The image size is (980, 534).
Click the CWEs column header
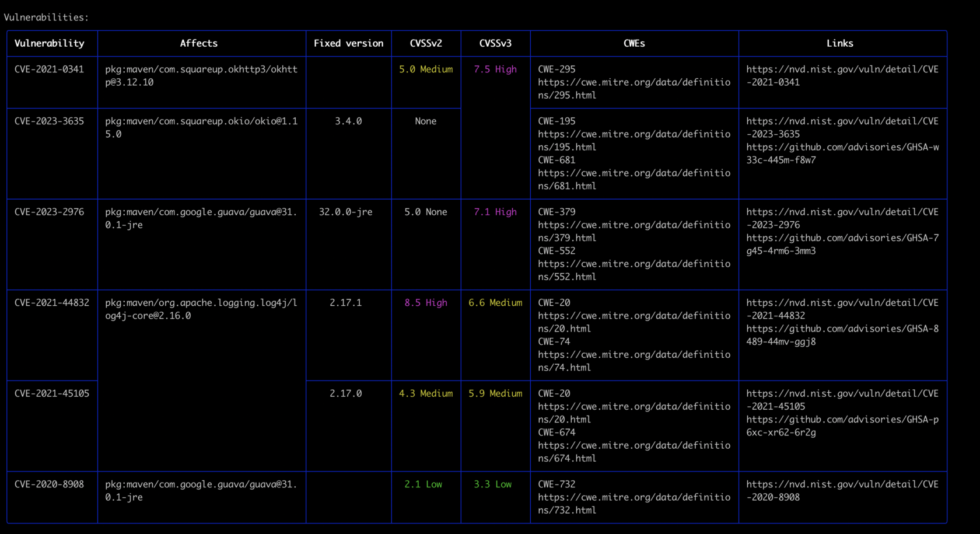[x=634, y=43]
